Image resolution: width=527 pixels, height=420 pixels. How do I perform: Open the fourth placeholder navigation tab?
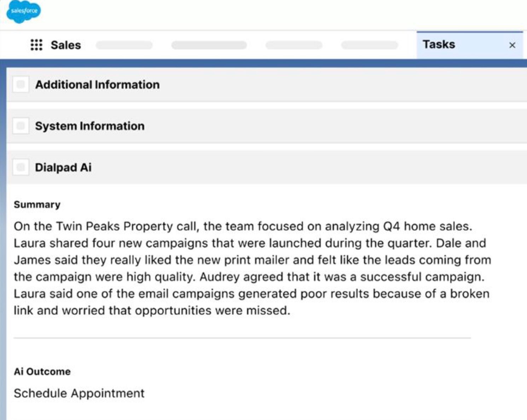(370, 45)
